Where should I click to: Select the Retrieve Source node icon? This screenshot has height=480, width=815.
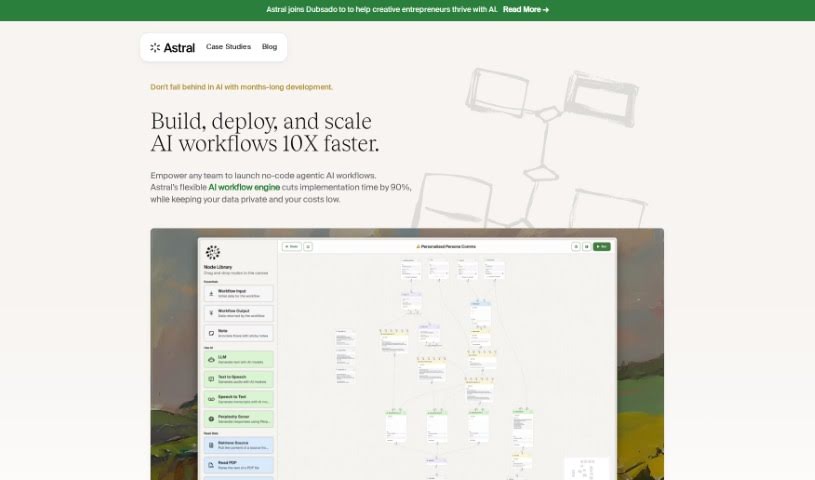pyautogui.click(x=211, y=445)
